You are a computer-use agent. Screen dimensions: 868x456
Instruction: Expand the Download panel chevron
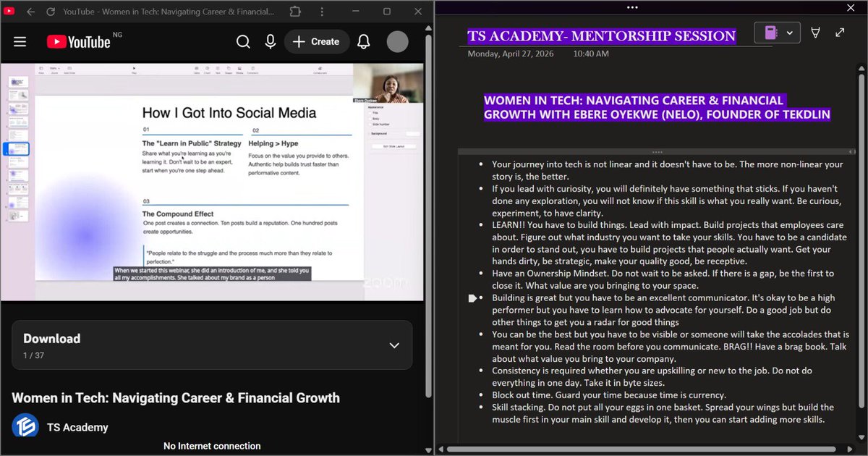click(x=394, y=345)
